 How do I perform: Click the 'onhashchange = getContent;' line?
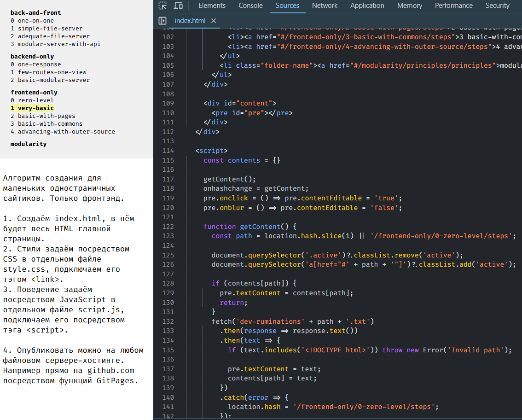[256, 188]
